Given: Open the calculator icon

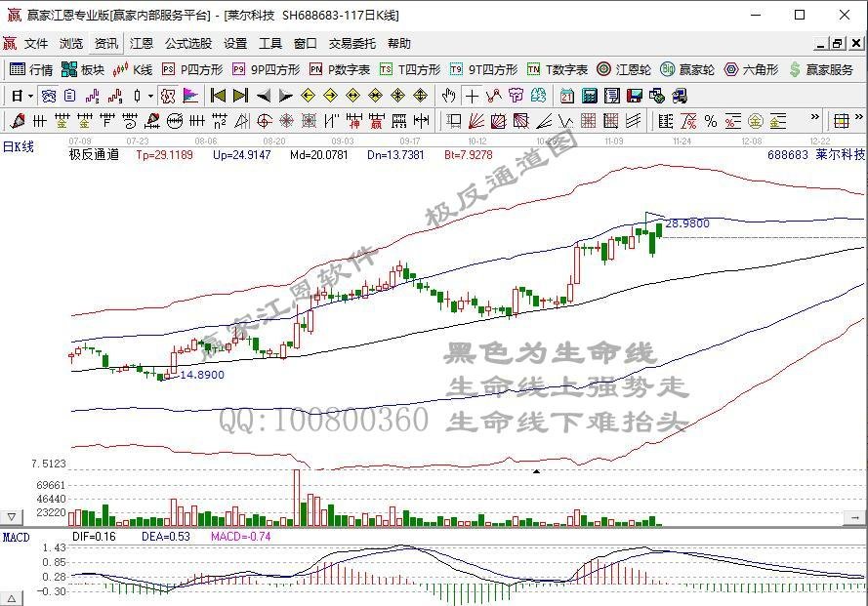Looking at the screenshot, I should (x=590, y=97).
